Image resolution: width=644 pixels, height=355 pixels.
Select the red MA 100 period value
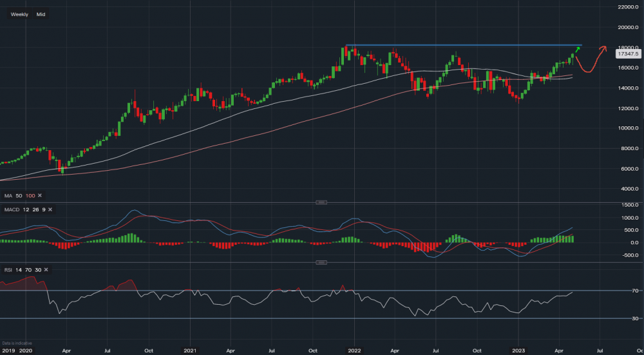28,195
